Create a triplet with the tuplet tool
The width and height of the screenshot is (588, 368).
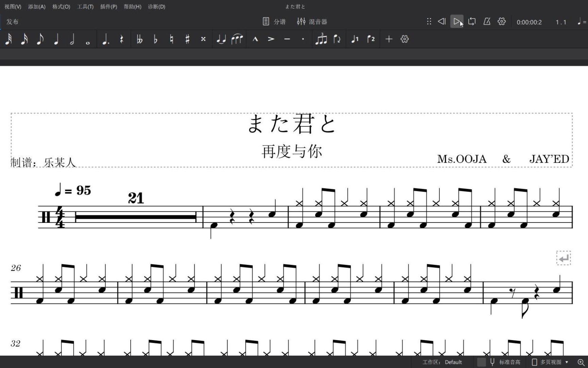coord(321,39)
